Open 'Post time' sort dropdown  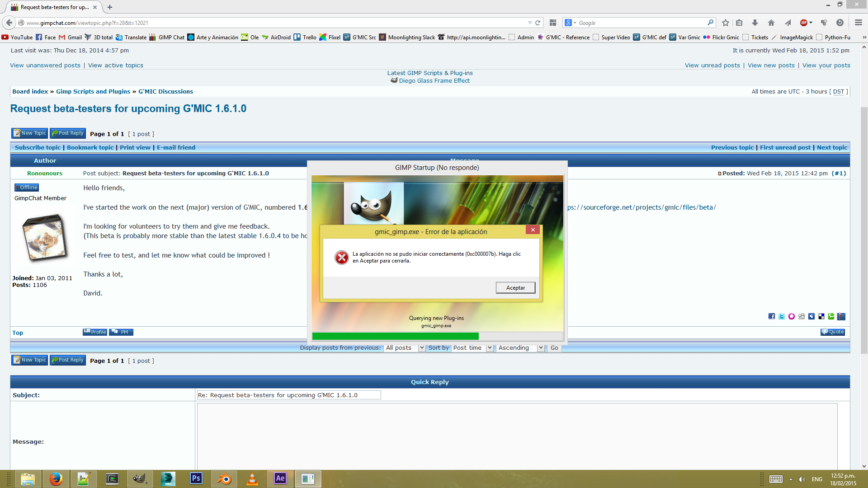point(472,348)
